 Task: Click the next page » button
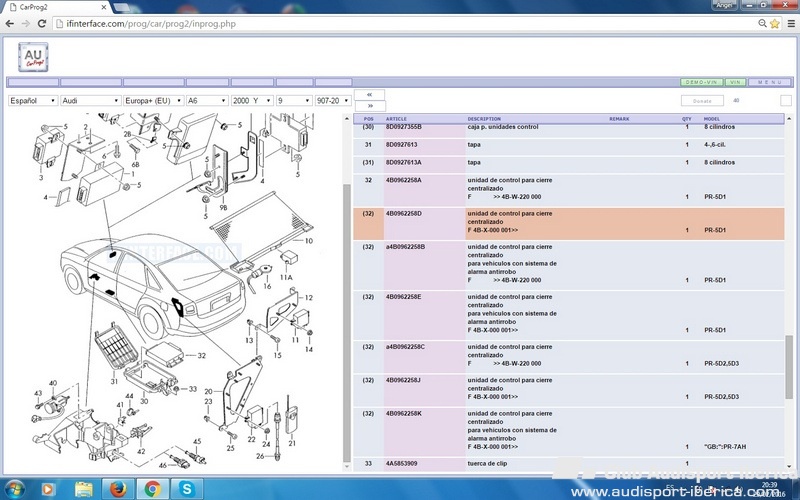[x=369, y=106]
